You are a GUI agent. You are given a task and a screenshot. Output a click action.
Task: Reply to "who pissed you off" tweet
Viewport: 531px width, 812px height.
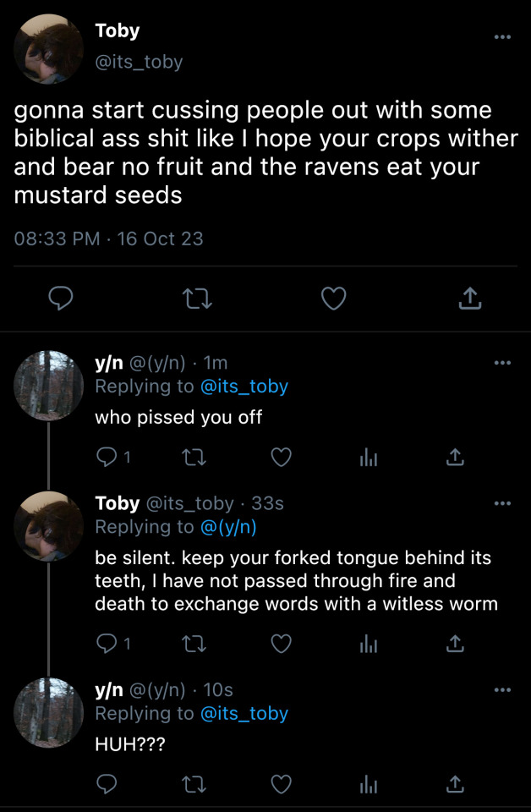107,458
